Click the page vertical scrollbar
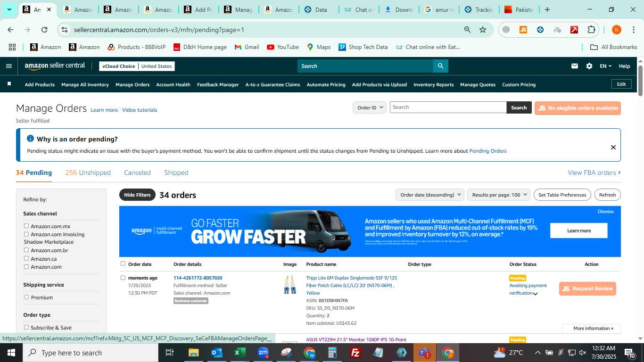 [x=640, y=81]
